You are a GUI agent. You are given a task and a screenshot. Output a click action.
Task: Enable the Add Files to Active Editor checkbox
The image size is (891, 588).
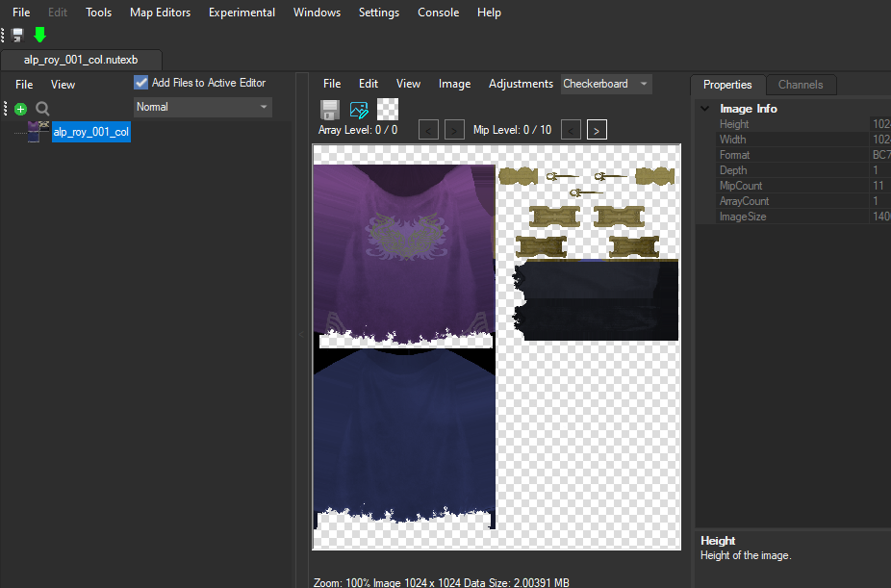click(x=140, y=82)
